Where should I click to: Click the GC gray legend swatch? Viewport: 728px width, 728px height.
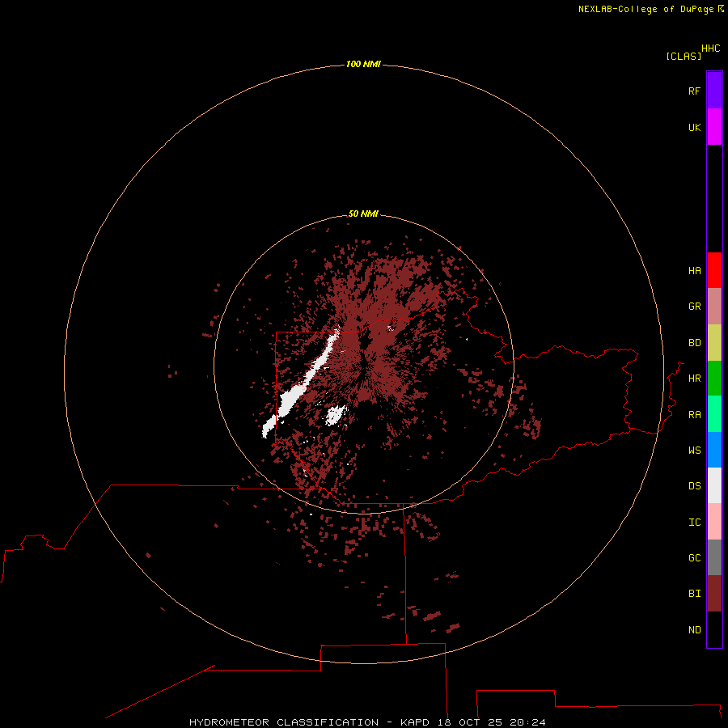pos(714,557)
